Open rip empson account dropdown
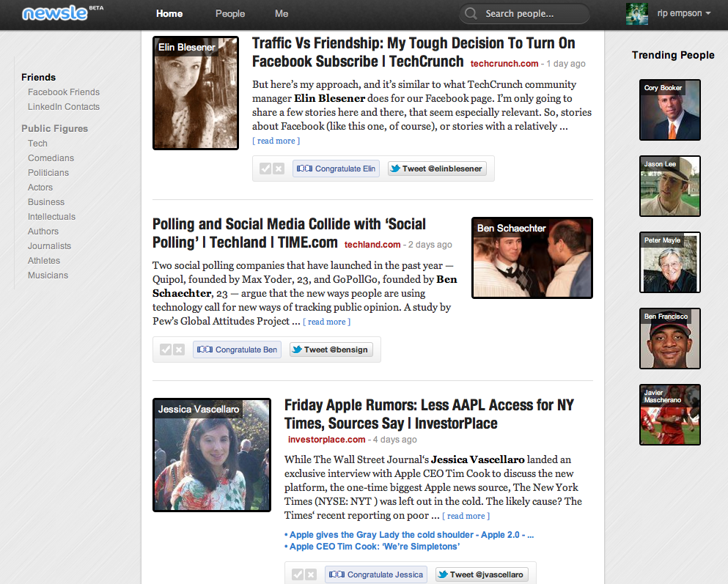The height and width of the screenshot is (584, 728). pos(708,14)
